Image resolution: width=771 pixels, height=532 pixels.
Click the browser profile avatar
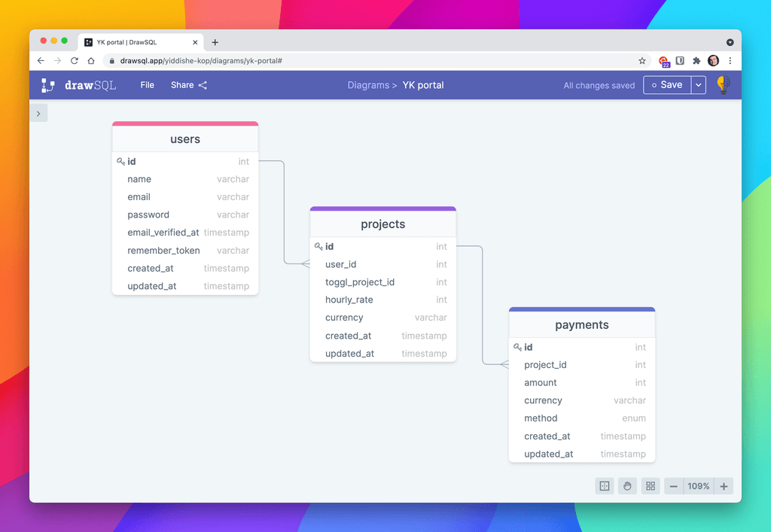(x=713, y=60)
